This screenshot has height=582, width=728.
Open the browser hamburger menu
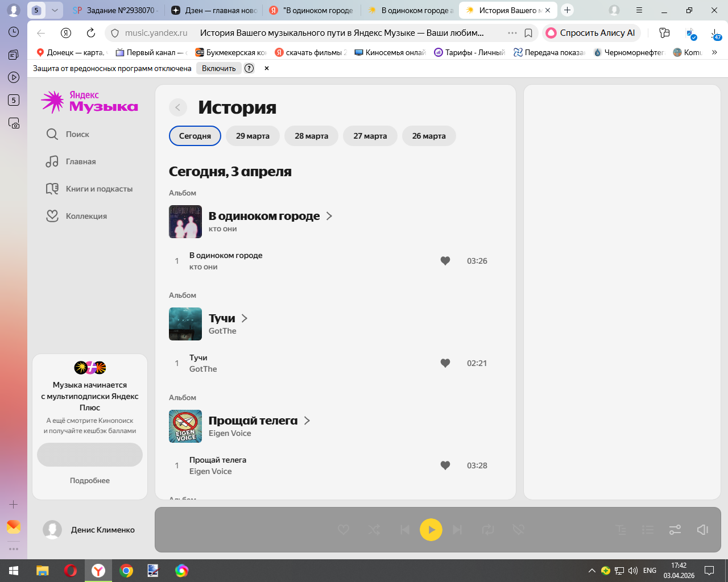(x=639, y=10)
